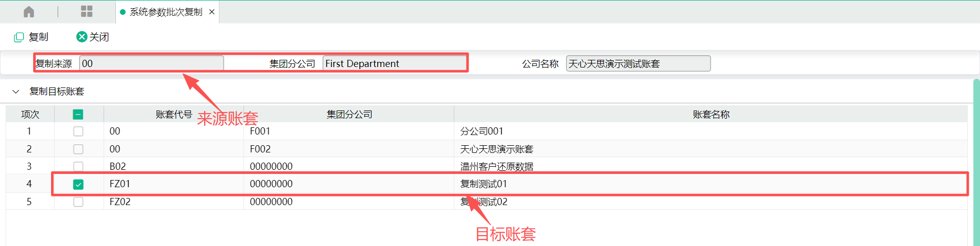Uncheck the FZ01 row checkbox
Image resolution: width=980 pixels, height=246 pixels.
pos(78,184)
